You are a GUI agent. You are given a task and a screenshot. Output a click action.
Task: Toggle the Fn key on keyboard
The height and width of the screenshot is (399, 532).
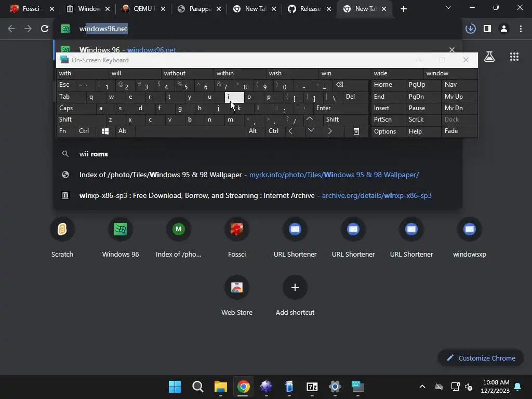click(x=66, y=131)
